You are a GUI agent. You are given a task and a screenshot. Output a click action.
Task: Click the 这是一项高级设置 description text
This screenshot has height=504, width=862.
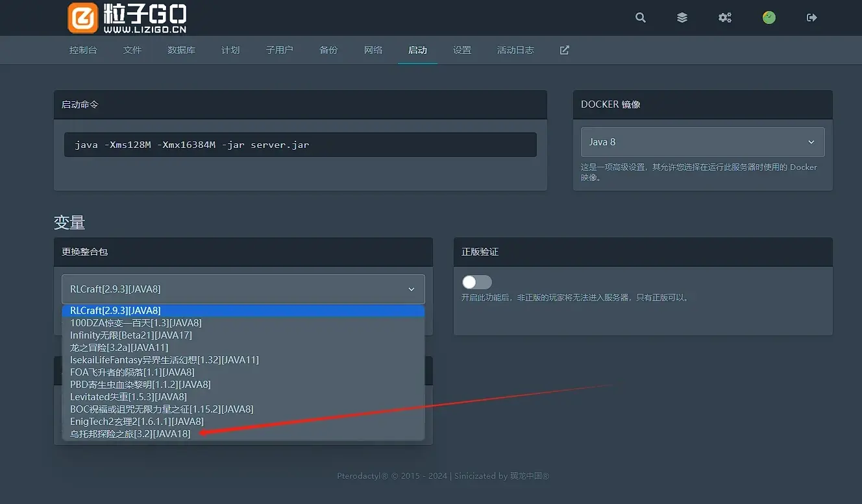(x=699, y=172)
